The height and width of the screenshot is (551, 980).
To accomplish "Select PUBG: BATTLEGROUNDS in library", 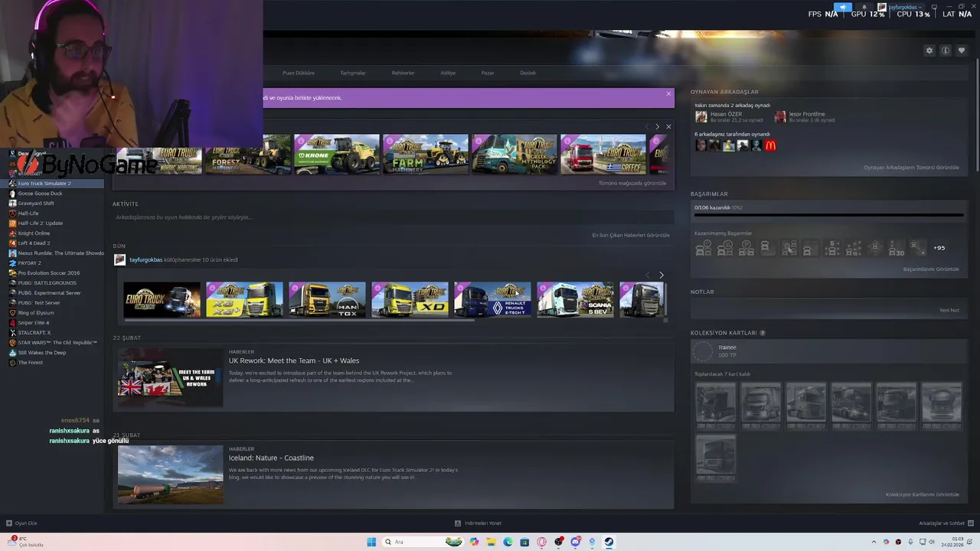I will [x=53, y=283].
